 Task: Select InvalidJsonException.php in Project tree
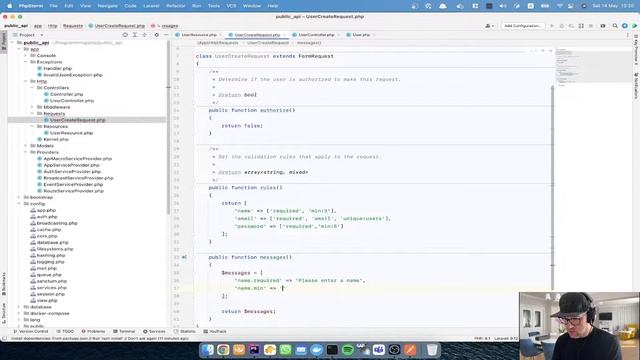[73, 75]
